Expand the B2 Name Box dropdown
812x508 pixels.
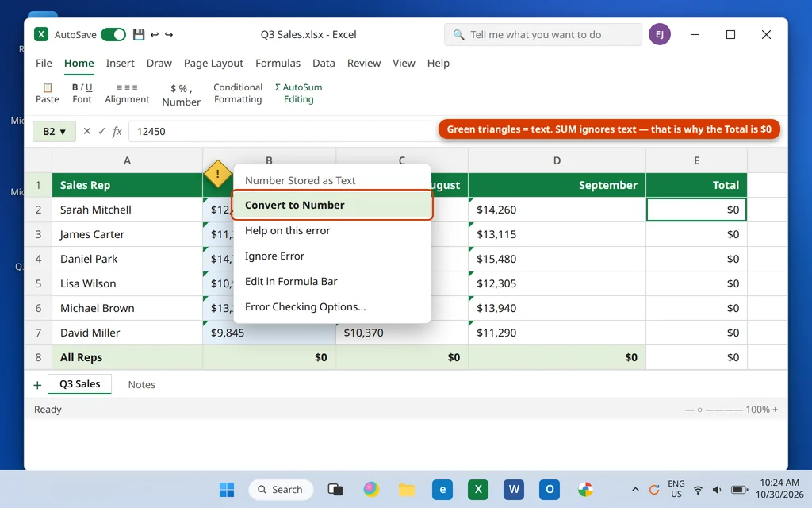click(x=63, y=132)
